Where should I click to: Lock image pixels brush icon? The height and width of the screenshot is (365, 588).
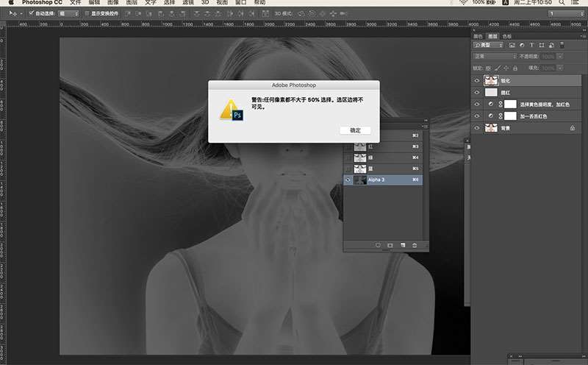point(498,68)
